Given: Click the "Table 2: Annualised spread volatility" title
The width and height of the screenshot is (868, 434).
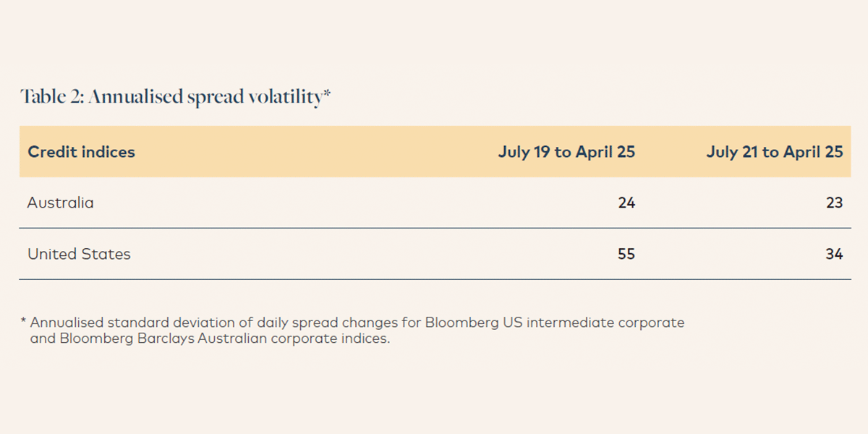Looking at the screenshot, I should [x=170, y=98].
